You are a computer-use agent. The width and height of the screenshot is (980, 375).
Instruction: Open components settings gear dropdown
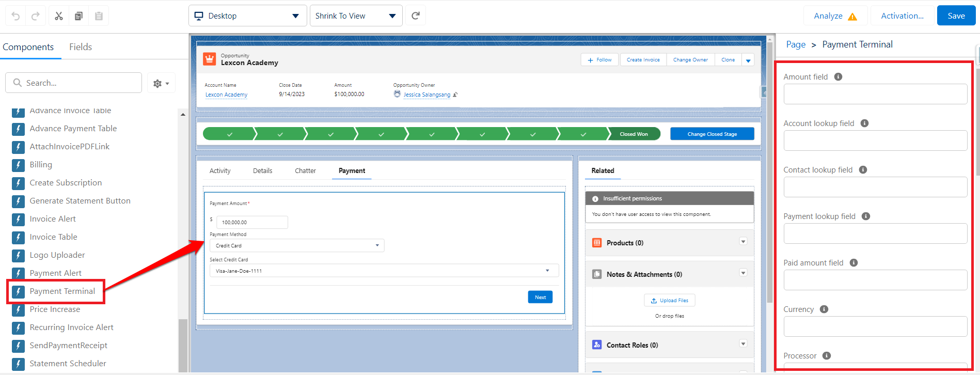click(x=161, y=83)
